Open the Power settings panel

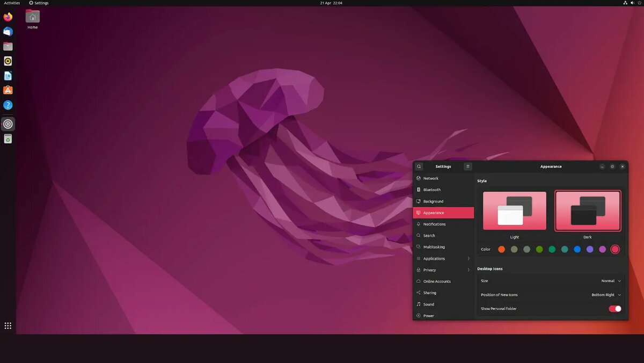428,316
